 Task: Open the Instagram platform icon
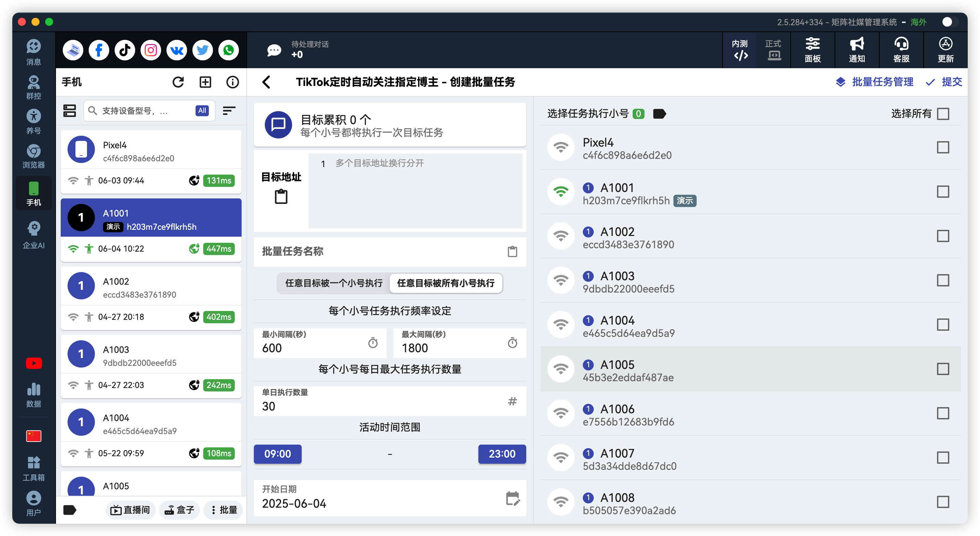(x=151, y=50)
